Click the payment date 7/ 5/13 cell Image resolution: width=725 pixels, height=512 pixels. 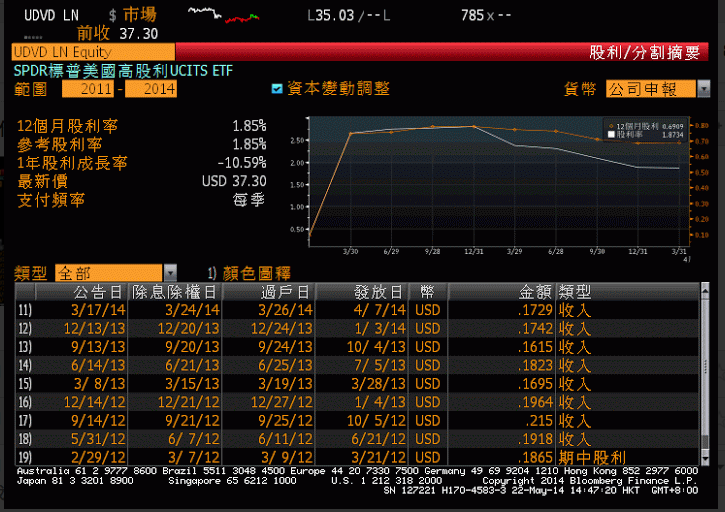pyautogui.click(x=379, y=365)
